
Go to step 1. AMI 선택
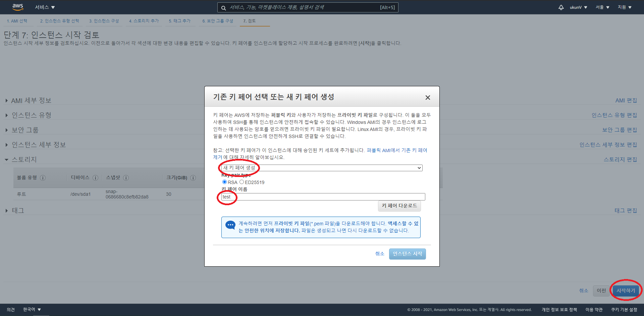(17, 21)
